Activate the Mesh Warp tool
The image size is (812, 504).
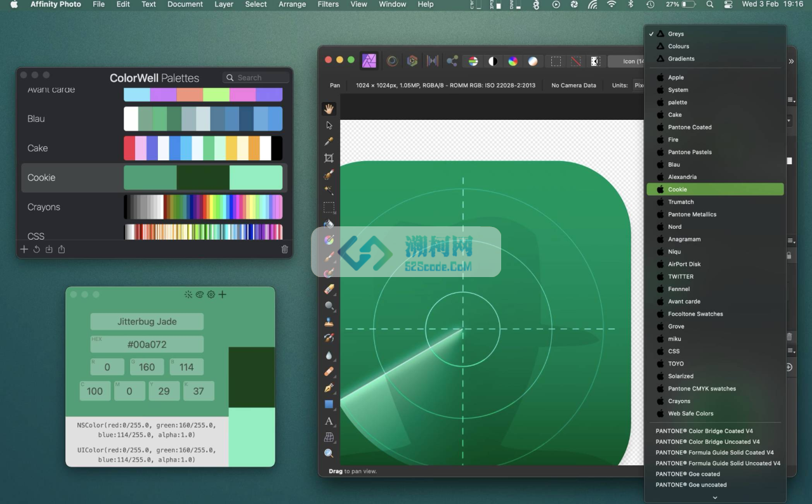pos(329,437)
